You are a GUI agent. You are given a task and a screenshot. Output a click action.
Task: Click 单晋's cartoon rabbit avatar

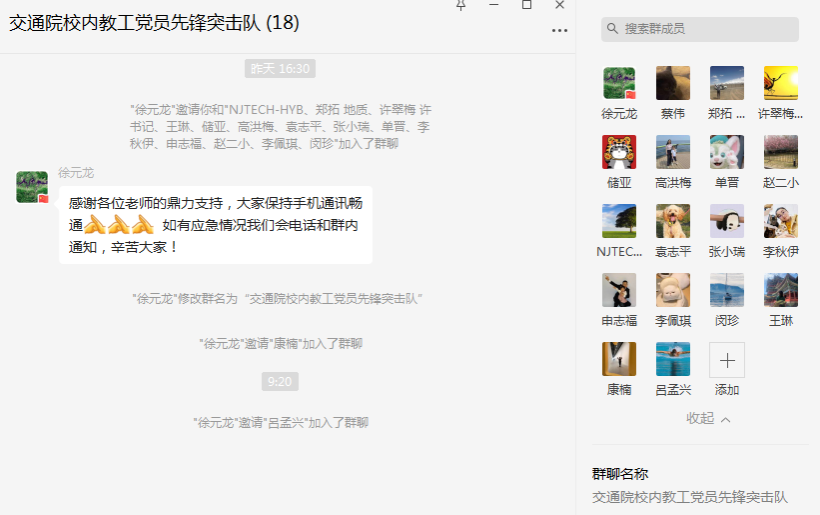pyautogui.click(x=726, y=152)
